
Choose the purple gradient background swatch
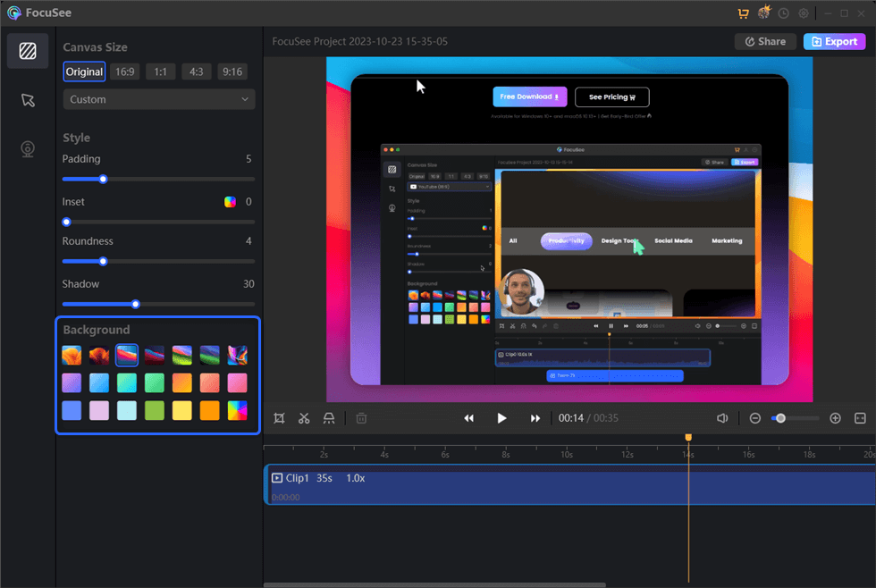click(72, 383)
